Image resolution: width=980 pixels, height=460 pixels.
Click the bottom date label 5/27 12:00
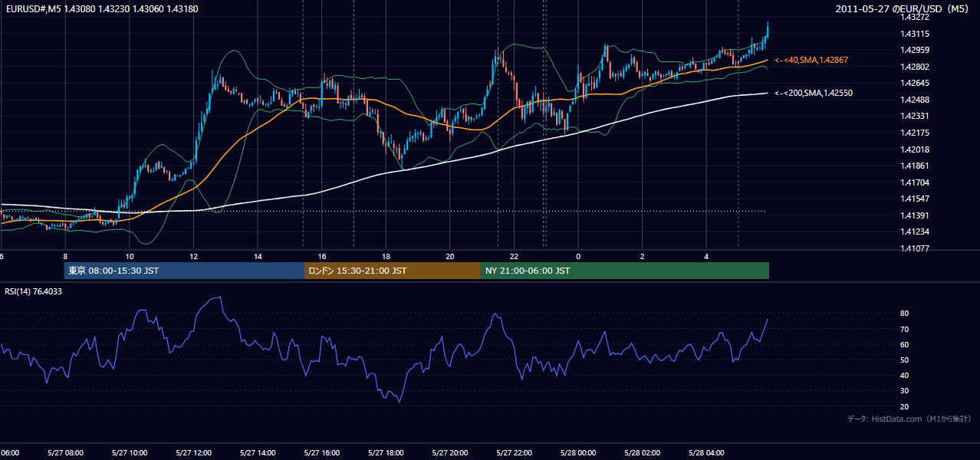click(192, 453)
